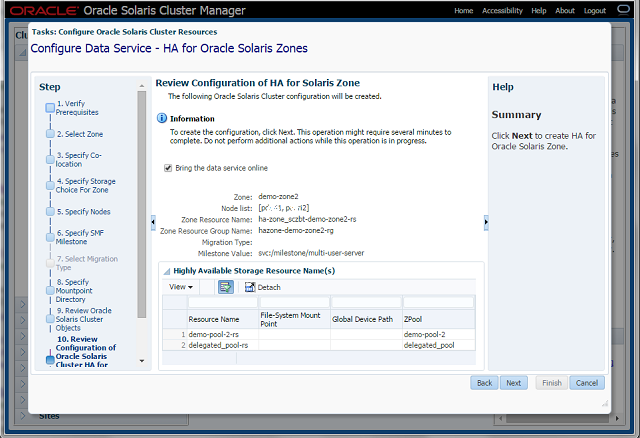Screen dimensions: 640x438
Task: Open Home in the top navigation
Action: pyautogui.click(x=464, y=11)
